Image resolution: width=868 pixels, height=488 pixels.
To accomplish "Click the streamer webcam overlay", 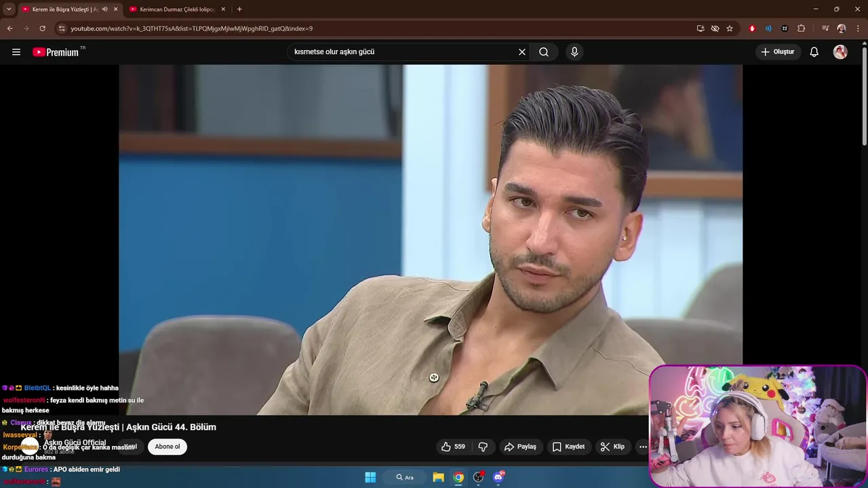I will 758,426.
